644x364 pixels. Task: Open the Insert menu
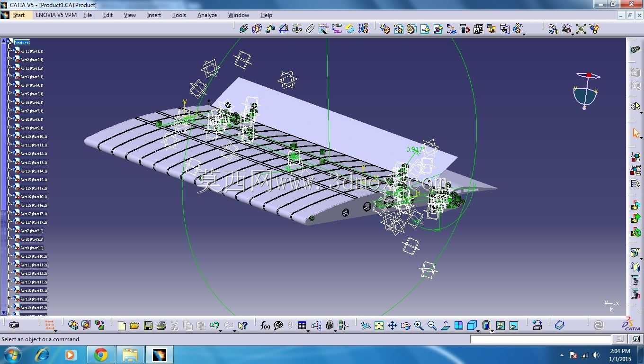coord(154,15)
